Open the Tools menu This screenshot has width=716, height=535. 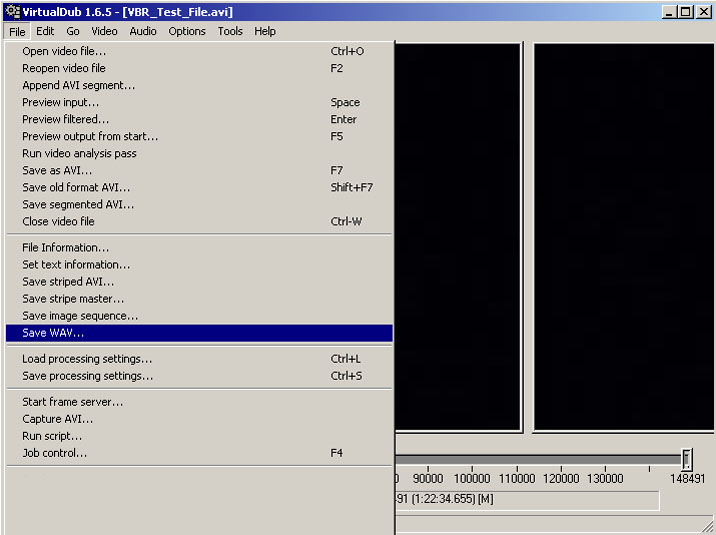pos(230,31)
